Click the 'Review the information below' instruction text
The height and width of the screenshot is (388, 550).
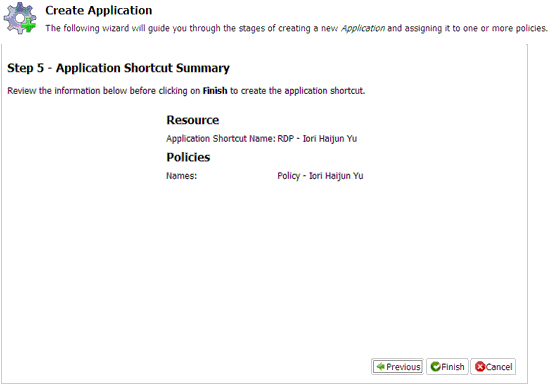coord(186,91)
